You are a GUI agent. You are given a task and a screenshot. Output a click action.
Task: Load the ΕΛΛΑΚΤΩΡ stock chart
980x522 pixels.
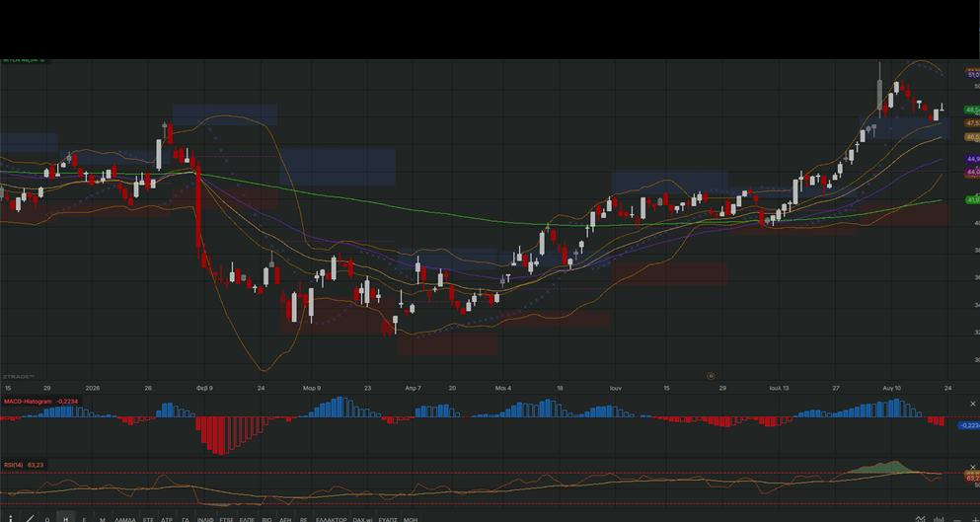coord(332,519)
